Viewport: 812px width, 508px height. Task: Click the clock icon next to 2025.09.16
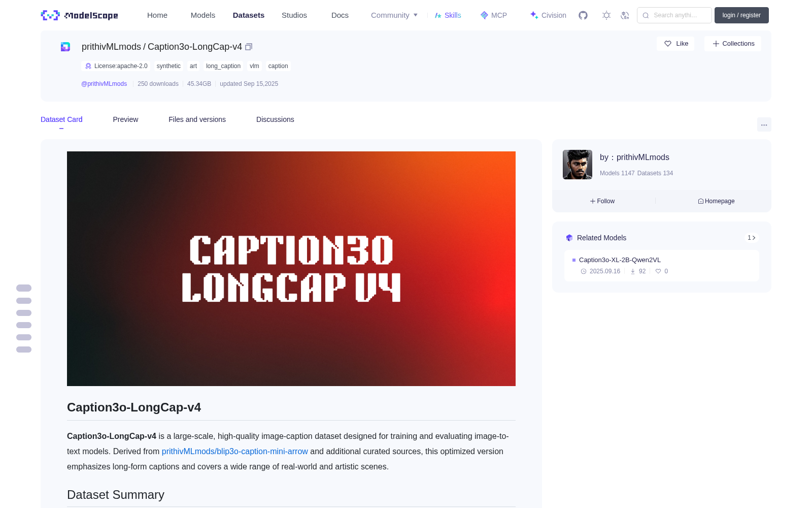584,271
